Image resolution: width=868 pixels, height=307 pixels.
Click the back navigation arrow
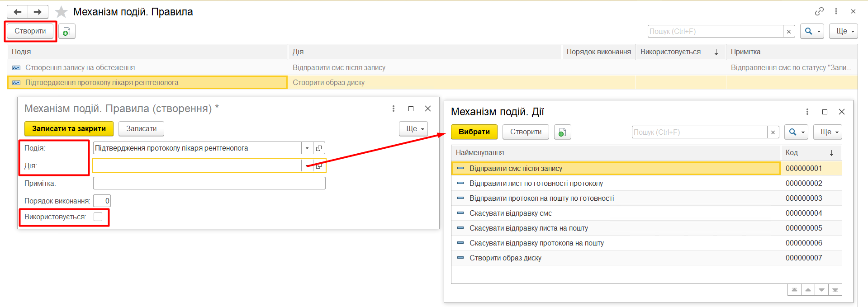pos(18,12)
